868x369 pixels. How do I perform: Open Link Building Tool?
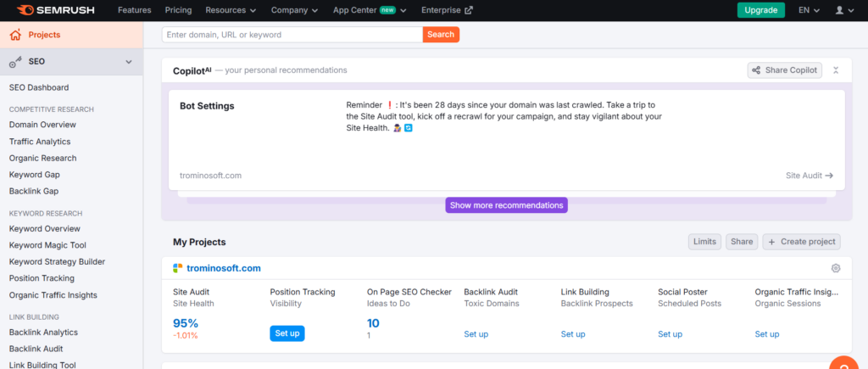(42, 365)
